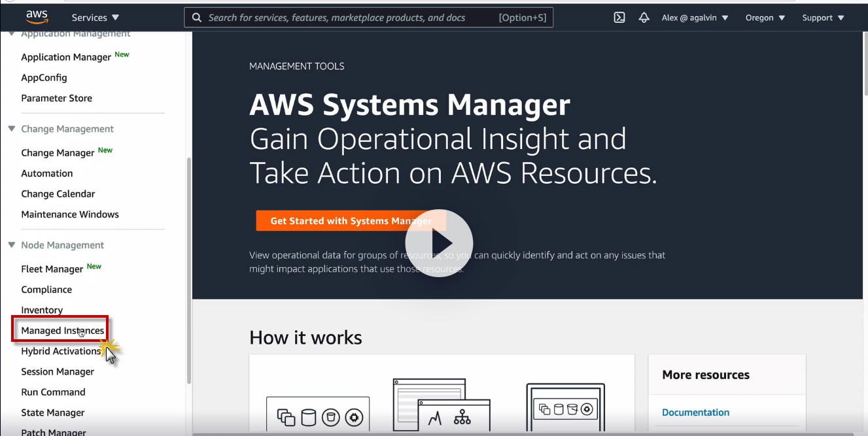Open the Support dropdown menu
868x436 pixels.
click(823, 18)
